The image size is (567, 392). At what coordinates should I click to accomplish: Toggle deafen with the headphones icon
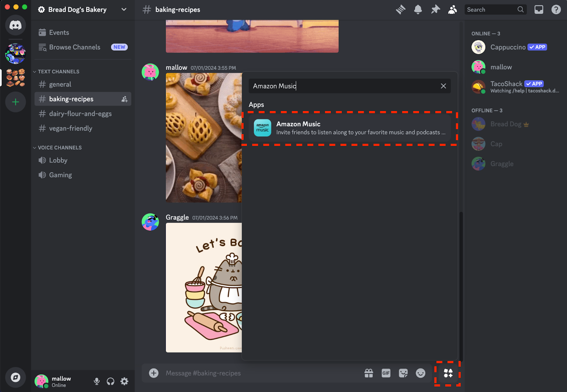pos(111,381)
